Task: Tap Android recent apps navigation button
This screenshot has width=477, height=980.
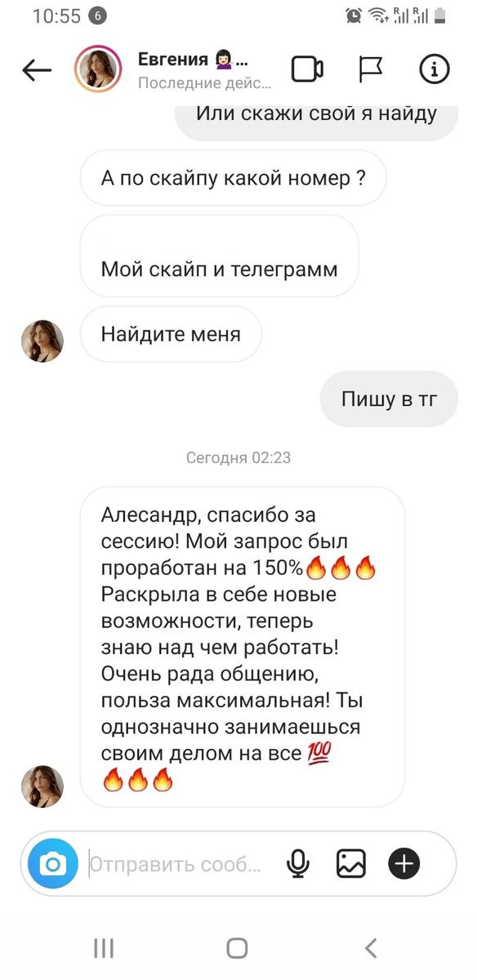Action: click(x=104, y=948)
